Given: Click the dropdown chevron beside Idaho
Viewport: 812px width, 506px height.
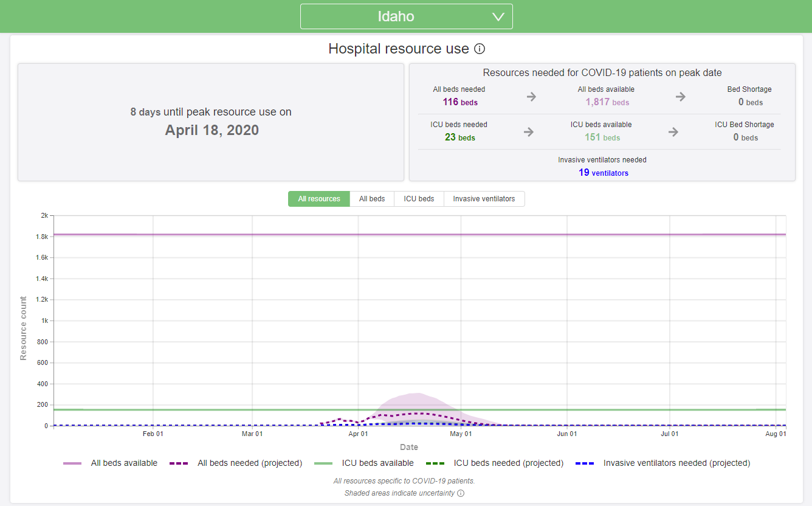Looking at the screenshot, I should coord(498,17).
